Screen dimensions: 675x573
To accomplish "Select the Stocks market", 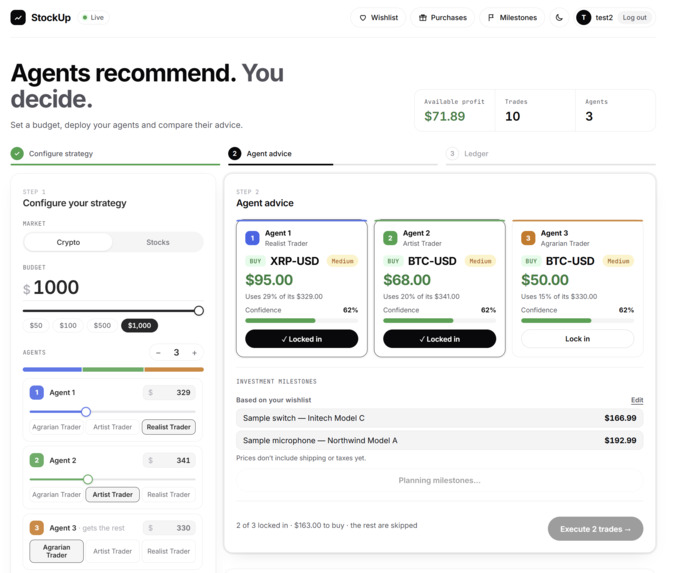I will (x=158, y=242).
